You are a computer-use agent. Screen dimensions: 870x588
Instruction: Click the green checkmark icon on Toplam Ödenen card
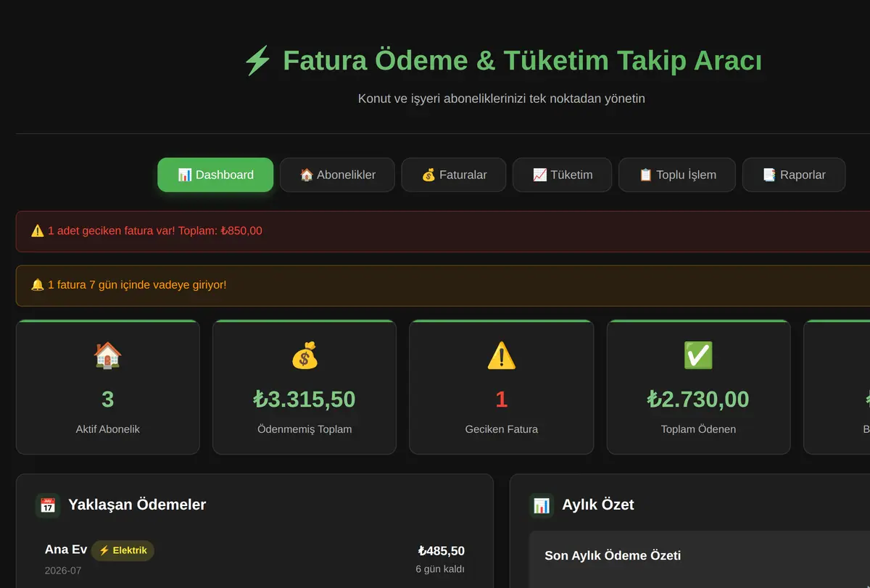tap(698, 355)
